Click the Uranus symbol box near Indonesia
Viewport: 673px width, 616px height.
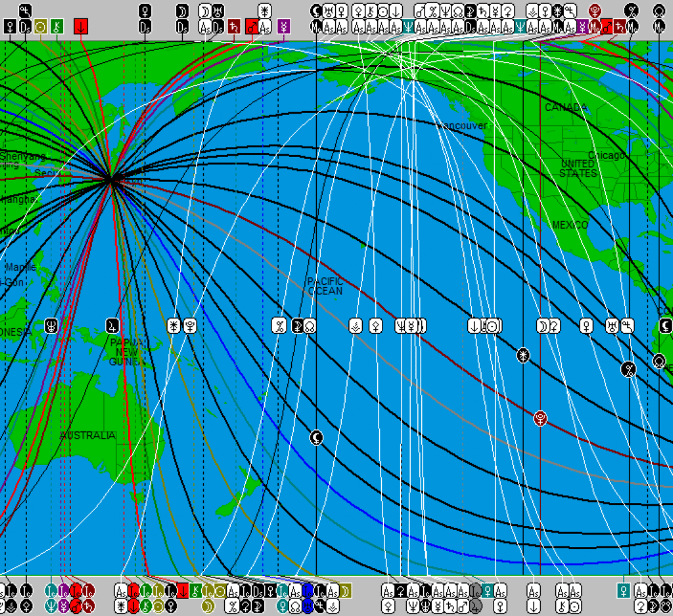[x=51, y=325]
